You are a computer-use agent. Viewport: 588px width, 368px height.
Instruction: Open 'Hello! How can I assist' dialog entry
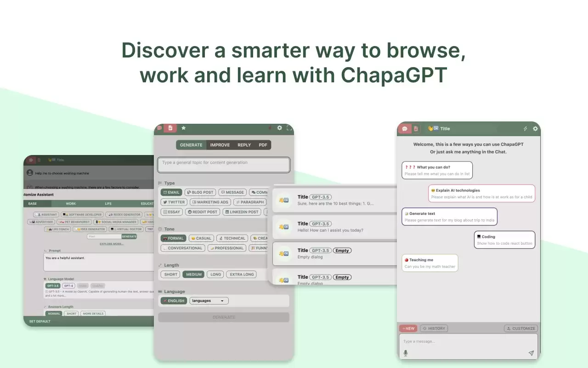click(335, 227)
